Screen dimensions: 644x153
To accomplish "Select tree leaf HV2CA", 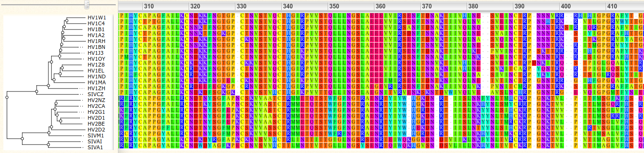I will [96, 106].
